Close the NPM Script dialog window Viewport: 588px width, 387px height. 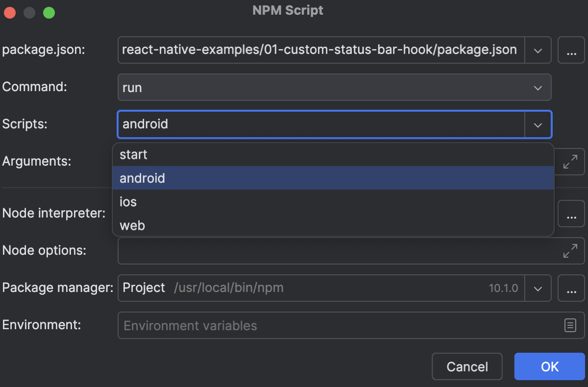coord(10,13)
